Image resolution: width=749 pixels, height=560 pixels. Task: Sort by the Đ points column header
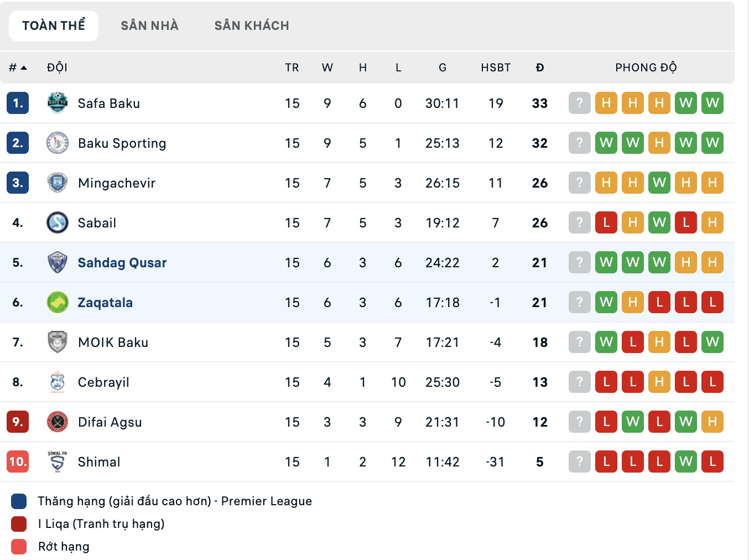(x=540, y=68)
